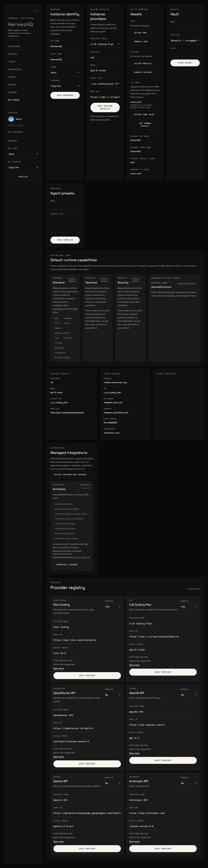
Task: Save the Anthropic API provider
Action: point(163,848)
